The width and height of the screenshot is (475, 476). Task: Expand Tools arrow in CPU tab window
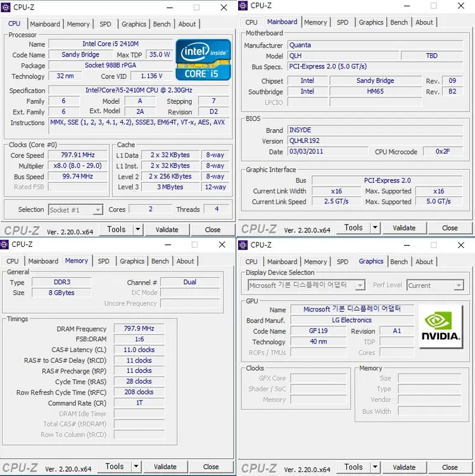[x=138, y=229]
